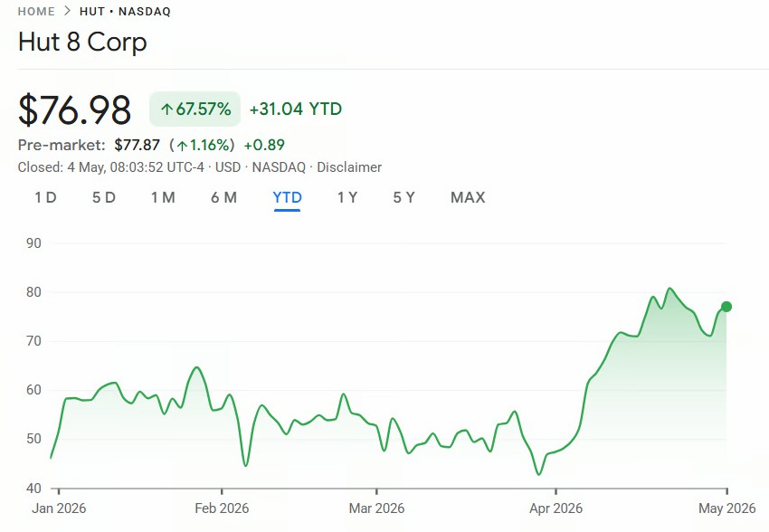Image resolution: width=769 pixels, height=532 pixels.
Task: Select the 1 D time range tab
Action: [x=45, y=197]
